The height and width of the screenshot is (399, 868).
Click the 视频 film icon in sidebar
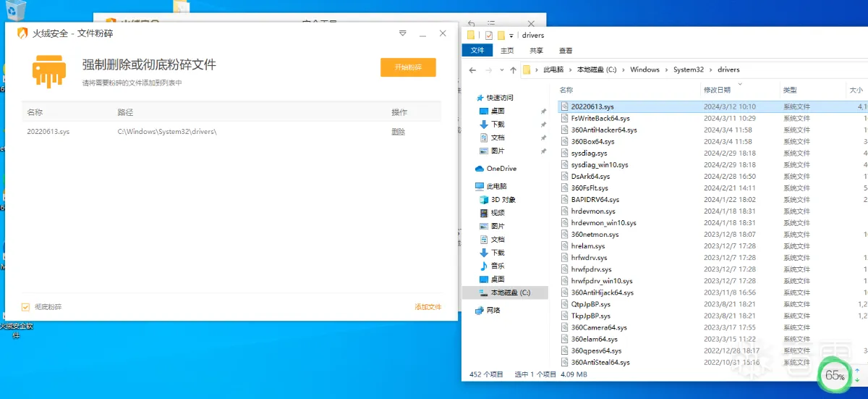(484, 213)
